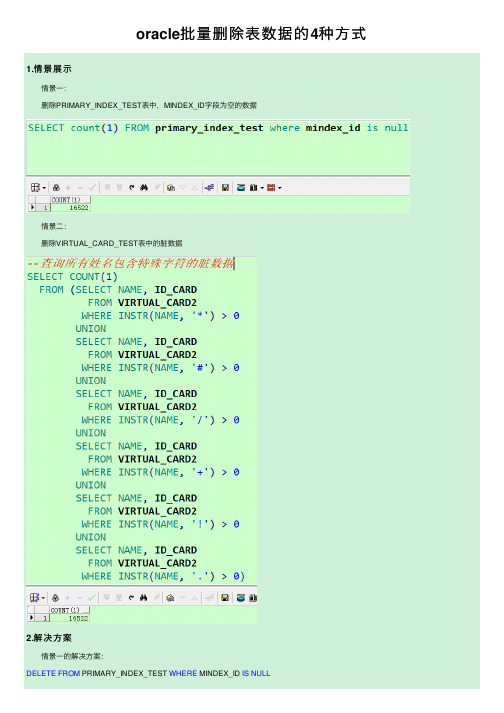The width and height of the screenshot is (504, 713).
Task: Click code line containing INSTR(NAME, '/')
Action: pyautogui.click(x=161, y=420)
